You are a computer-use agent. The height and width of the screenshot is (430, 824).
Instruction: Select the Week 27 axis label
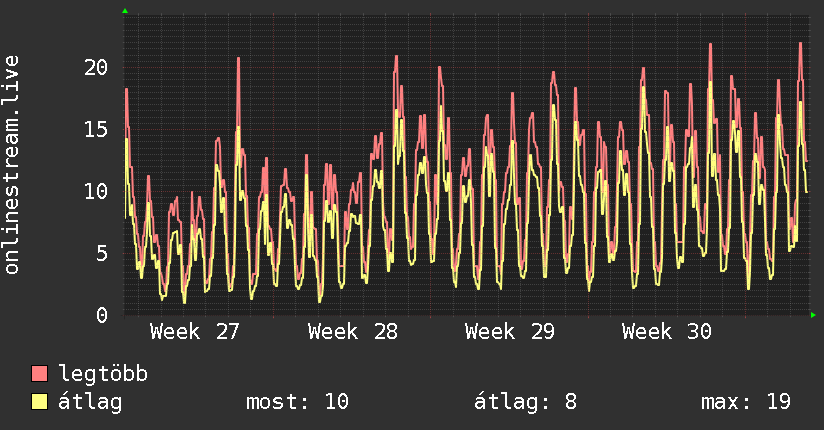point(194,332)
